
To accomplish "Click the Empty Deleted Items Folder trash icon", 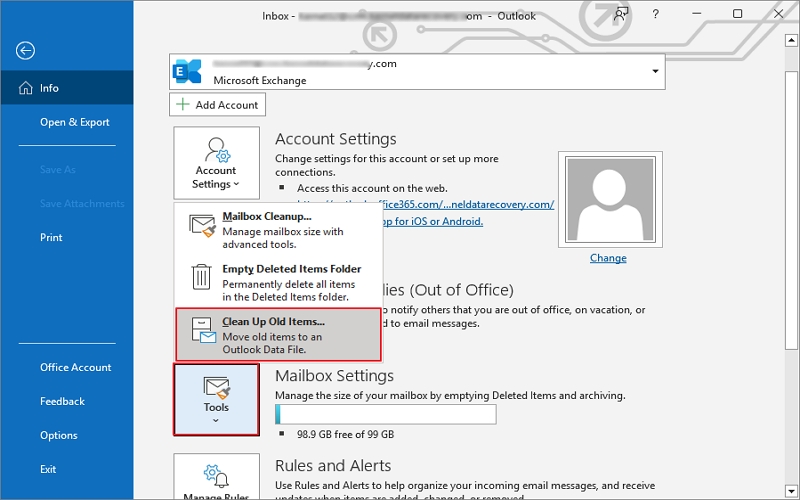I will 202,276.
